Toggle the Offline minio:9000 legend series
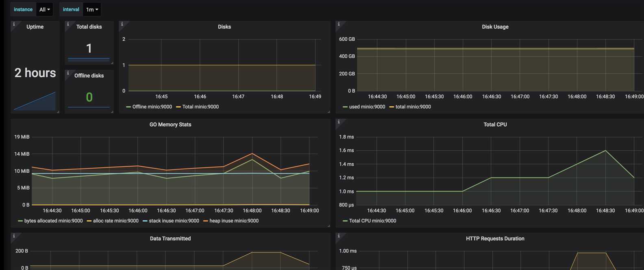This screenshot has height=270, width=644. pos(152,107)
